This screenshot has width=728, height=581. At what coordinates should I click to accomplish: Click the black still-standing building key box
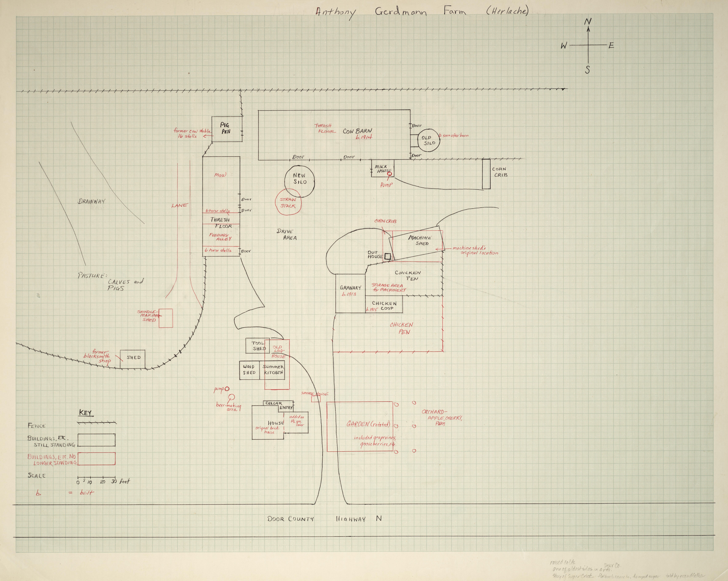coord(97,440)
